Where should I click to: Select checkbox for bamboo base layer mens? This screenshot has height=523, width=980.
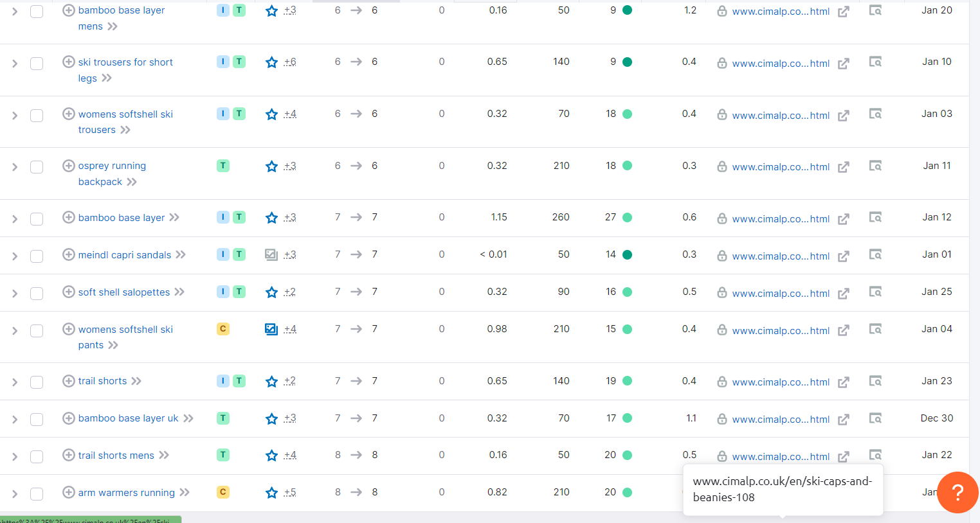[37, 12]
